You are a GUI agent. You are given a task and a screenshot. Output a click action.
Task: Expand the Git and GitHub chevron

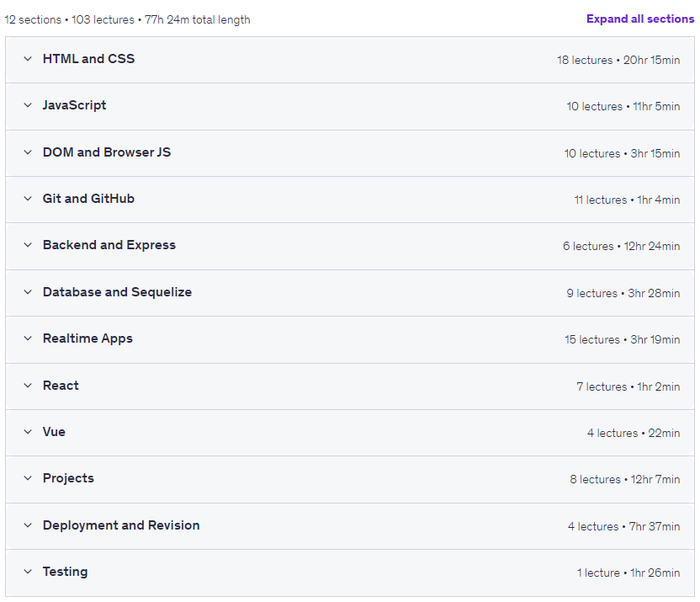coord(28,199)
